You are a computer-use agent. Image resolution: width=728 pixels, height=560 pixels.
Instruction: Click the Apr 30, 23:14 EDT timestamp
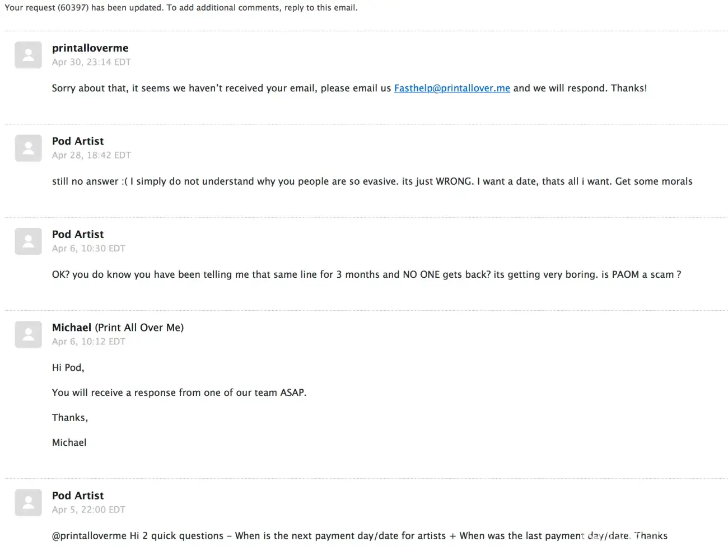click(91, 62)
